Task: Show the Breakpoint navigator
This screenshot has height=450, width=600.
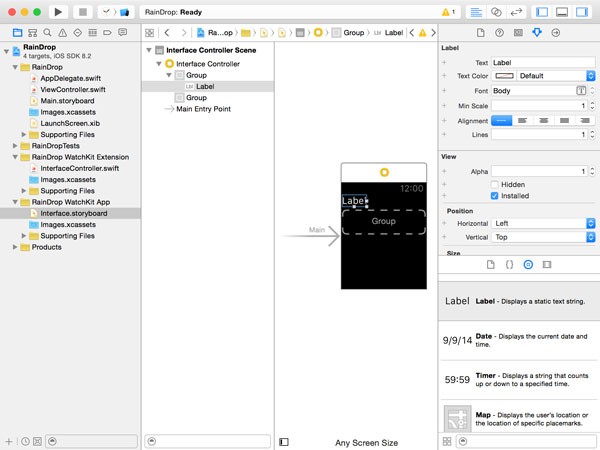Action: (108, 33)
